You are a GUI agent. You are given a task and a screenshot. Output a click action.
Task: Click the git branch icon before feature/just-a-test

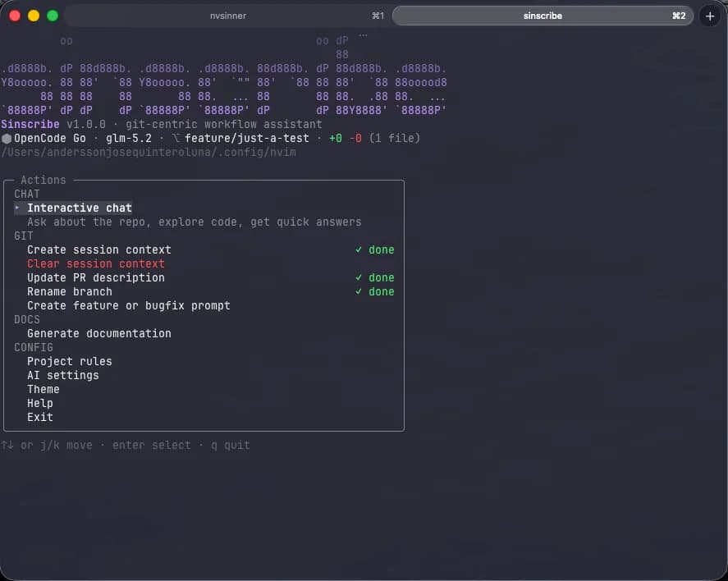pyautogui.click(x=176, y=139)
